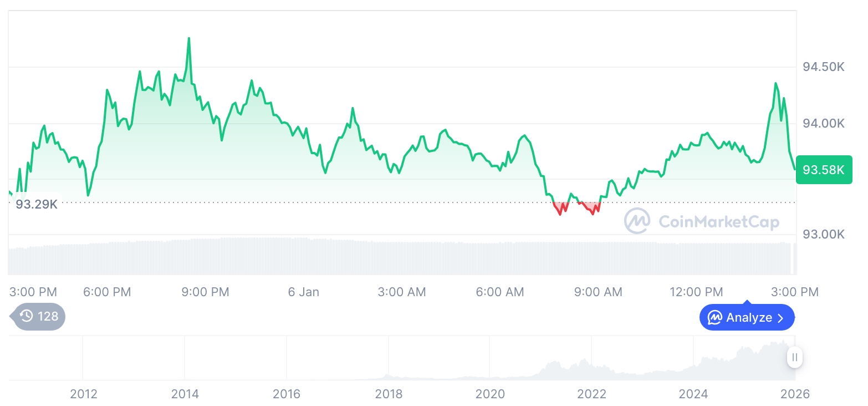Screen dimensions: 868x406
Task: Click the CoinMarketCap watermark logo icon
Action: pos(637,221)
